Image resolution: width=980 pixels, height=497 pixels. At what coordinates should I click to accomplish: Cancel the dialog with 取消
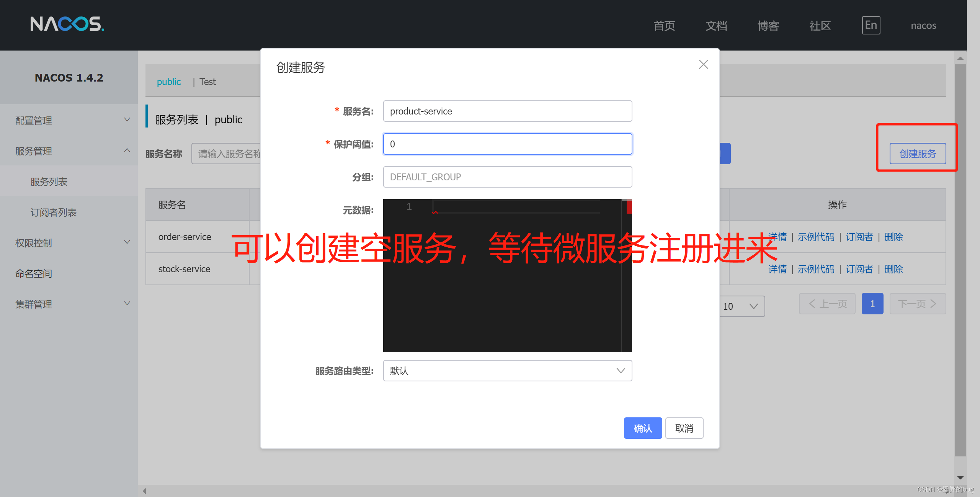point(684,428)
